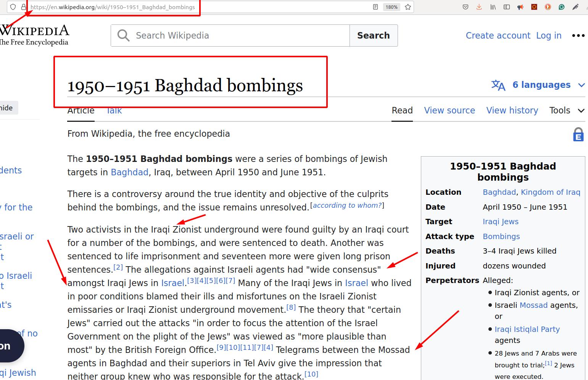
Task: Click the bookmark star icon
Action: click(x=408, y=7)
